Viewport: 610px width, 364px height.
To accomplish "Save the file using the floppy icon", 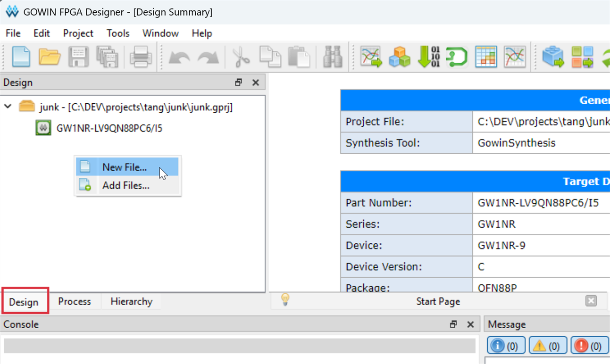I will coord(78,57).
